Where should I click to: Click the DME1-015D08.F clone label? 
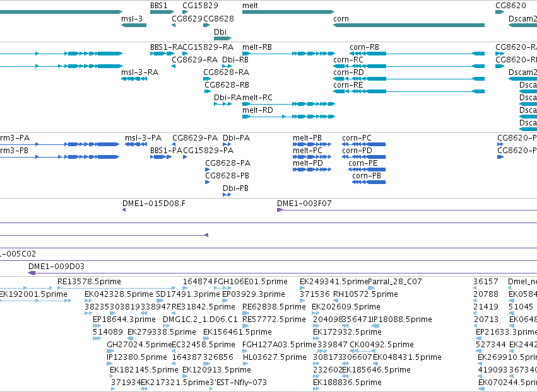(x=154, y=204)
